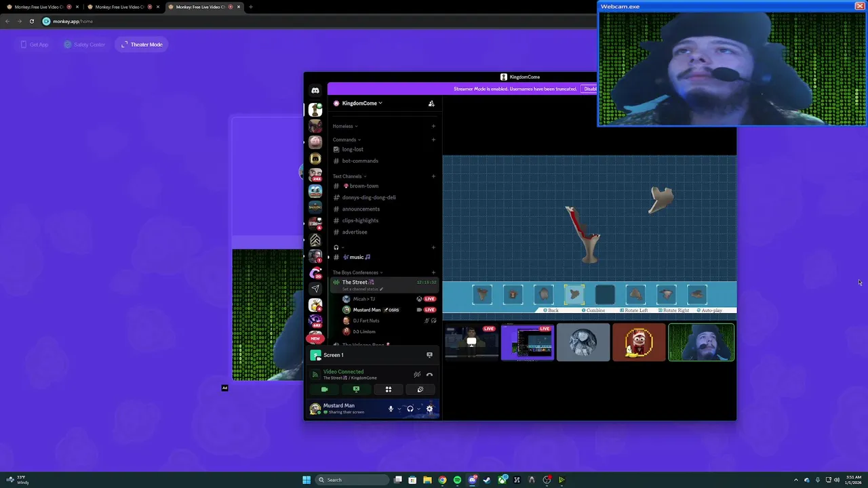Open Discord home via the Discord logo
The image size is (868, 488).
pos(315,91)
